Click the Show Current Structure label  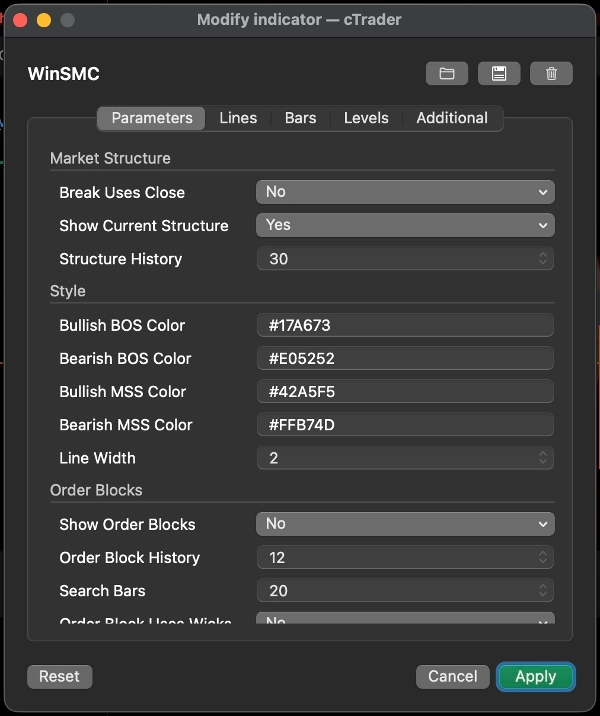[144, 226]
